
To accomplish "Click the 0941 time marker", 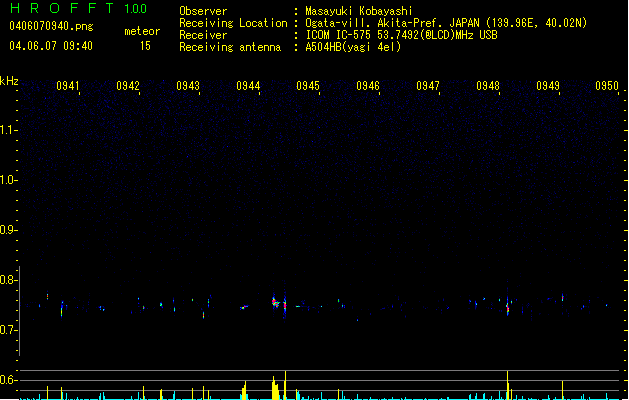I will click(68, 86).
